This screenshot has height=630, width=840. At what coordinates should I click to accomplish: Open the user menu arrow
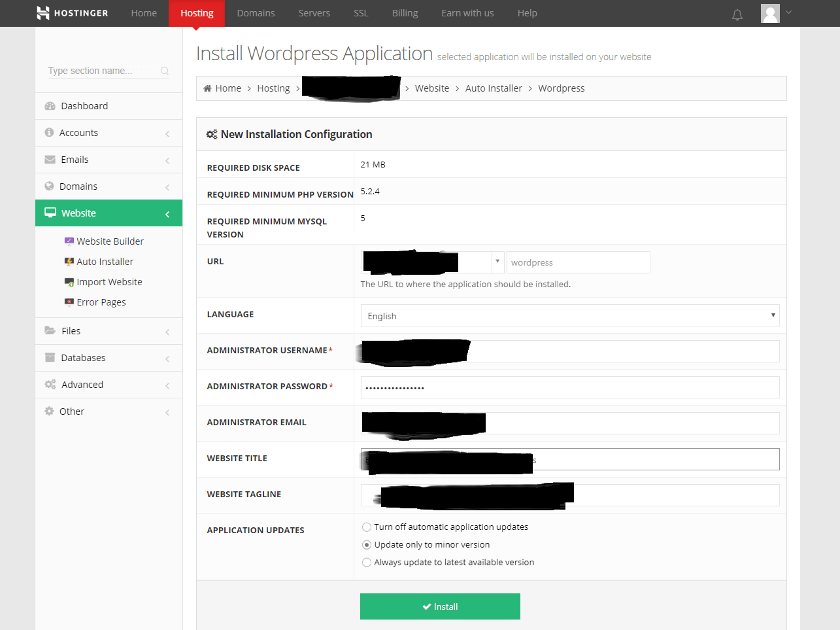(x=788, y=12)
